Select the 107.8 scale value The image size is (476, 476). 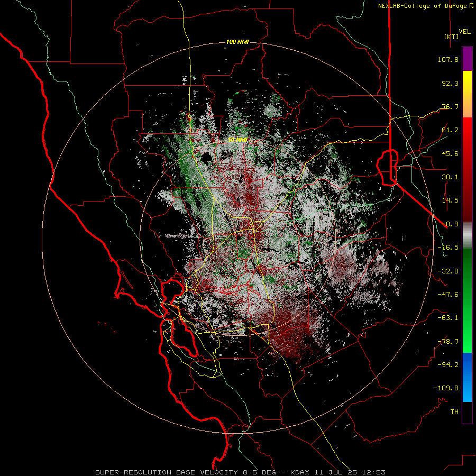[x=448, y=59]
